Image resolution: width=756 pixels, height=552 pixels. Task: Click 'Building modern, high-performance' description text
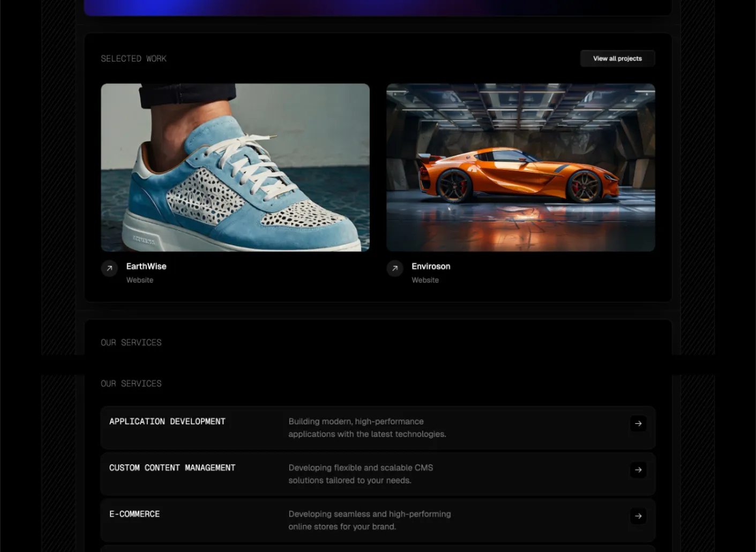tap(356, 421)
